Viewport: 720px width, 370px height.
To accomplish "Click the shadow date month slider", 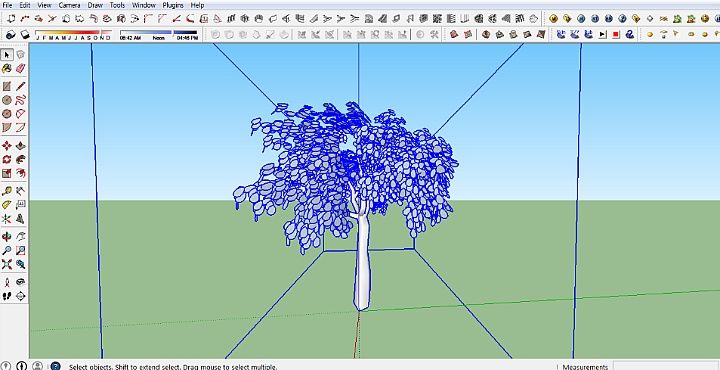I will pos(73,33).
